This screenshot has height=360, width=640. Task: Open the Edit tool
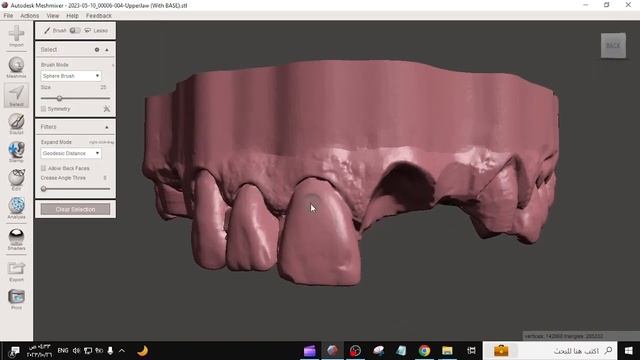[16, 180]
